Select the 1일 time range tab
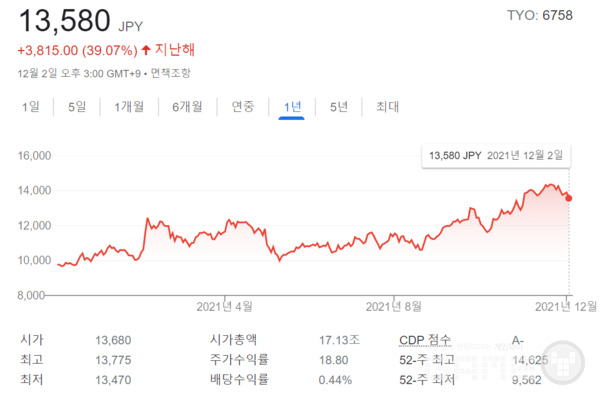600x400 pixels. 31,107
